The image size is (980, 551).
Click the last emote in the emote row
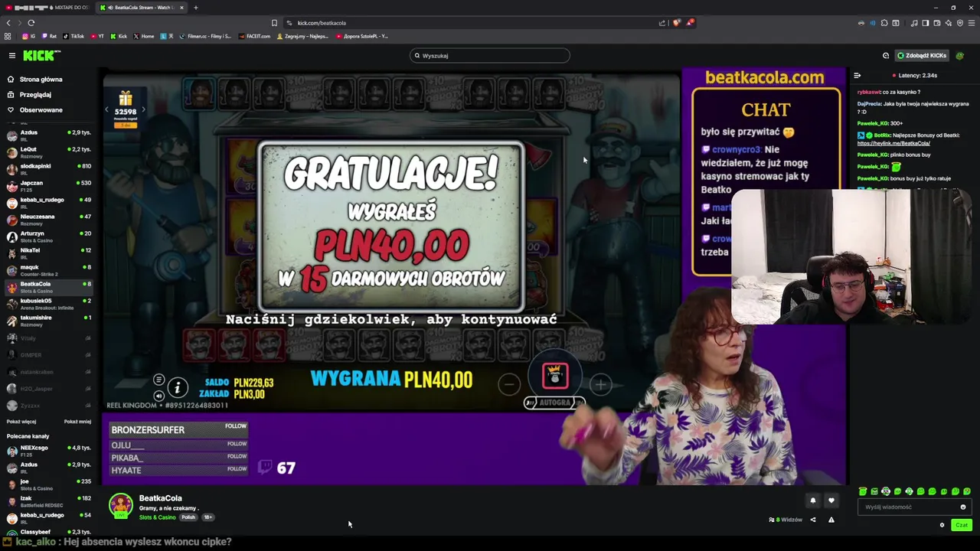coord(967,491)
